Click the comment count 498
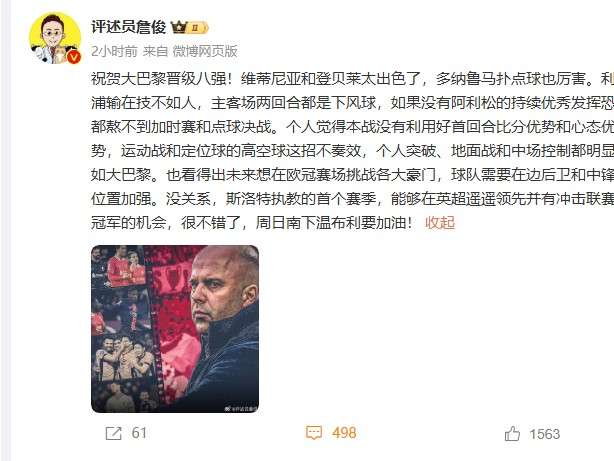Image resolution: width=614 pixels, height=461 pixels. [x=344, y=433]
